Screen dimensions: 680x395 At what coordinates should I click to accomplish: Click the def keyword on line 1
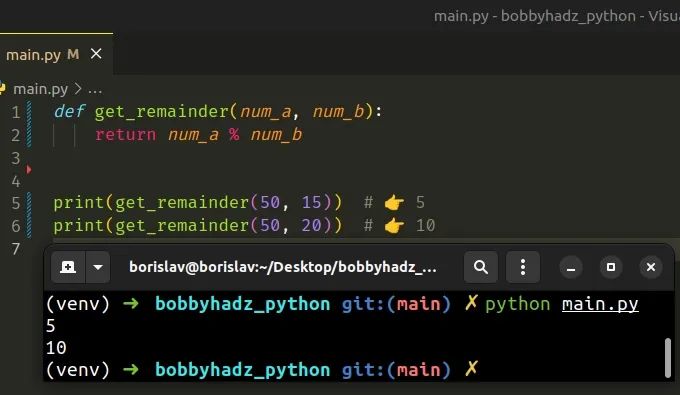click(x=69, y=111)
